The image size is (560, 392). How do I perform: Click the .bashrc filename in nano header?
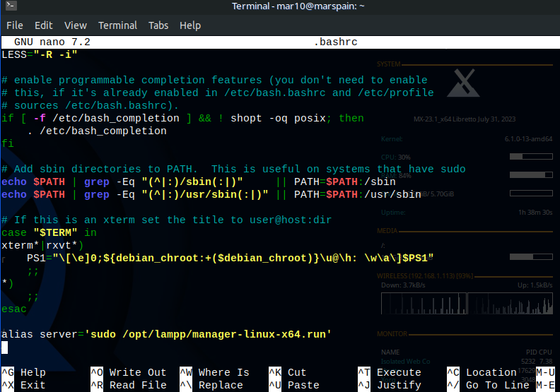pyautogui.click(x=336, y=42)
